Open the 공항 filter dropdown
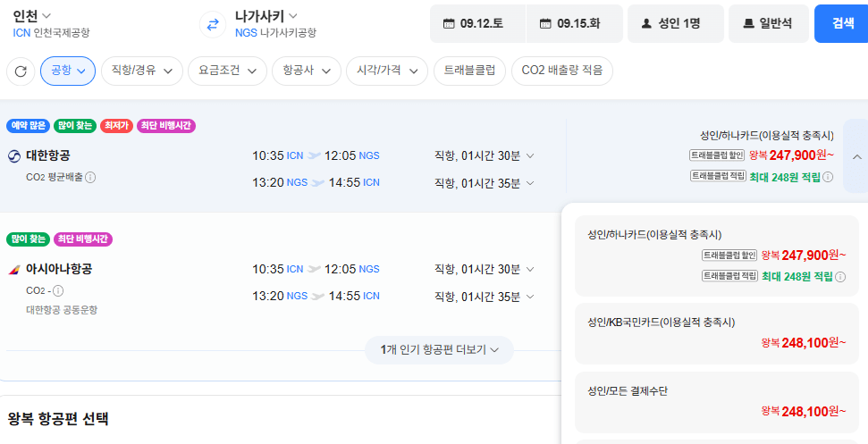 [x=68, y=71]
